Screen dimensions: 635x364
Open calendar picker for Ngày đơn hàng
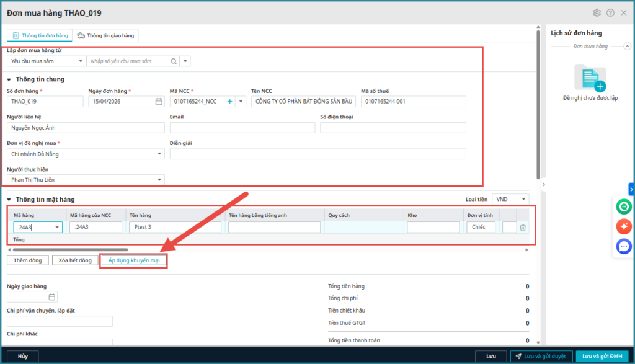point(159,102)
